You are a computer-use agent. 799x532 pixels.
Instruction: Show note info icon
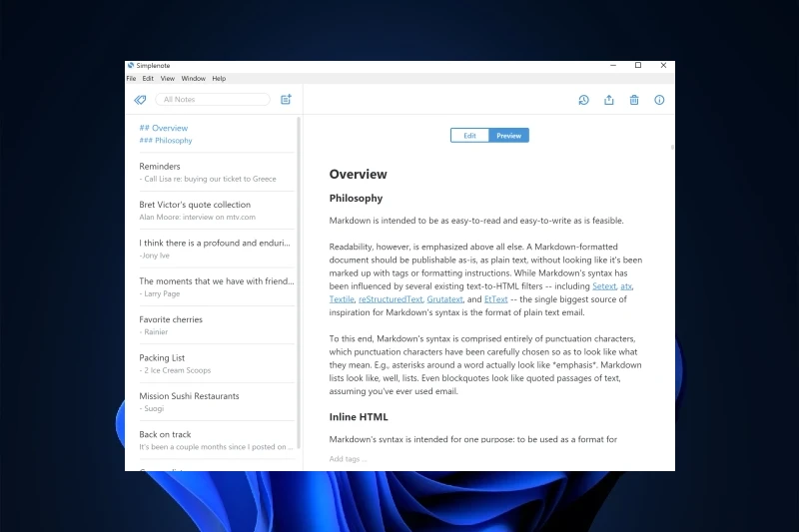[659, 100]
